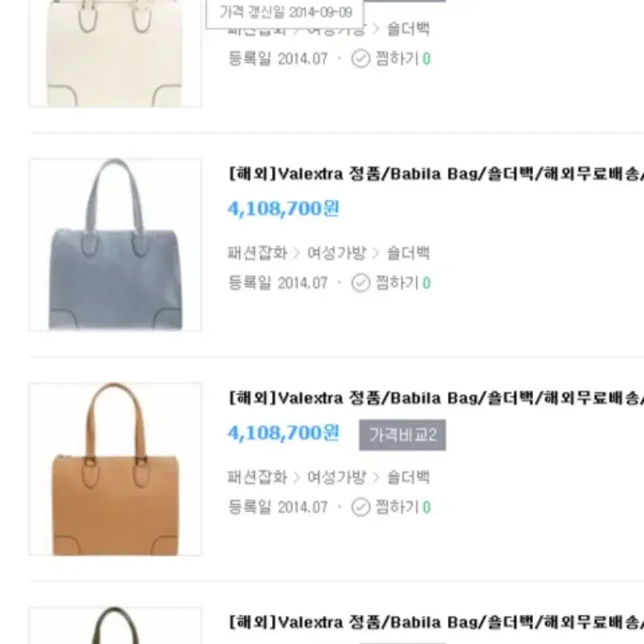
Task: Select 숄더백 category in tan bag breadcrumb
Action: click(x=408, y=478)
